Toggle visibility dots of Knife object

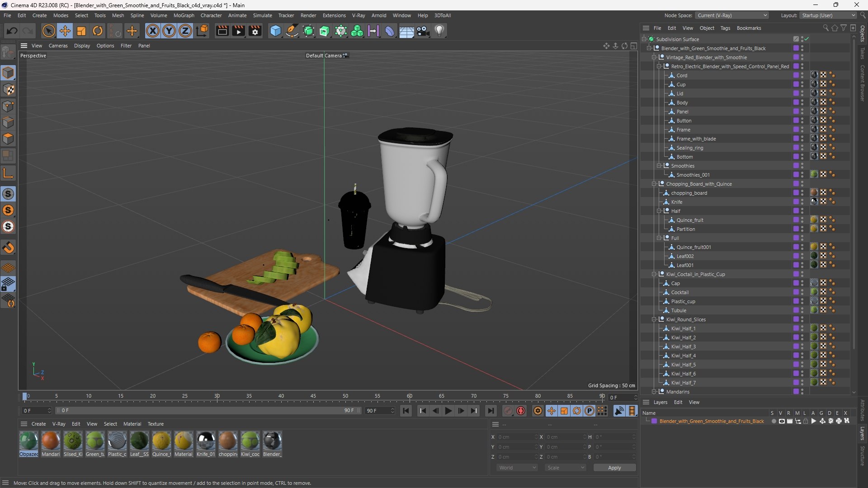802,202
